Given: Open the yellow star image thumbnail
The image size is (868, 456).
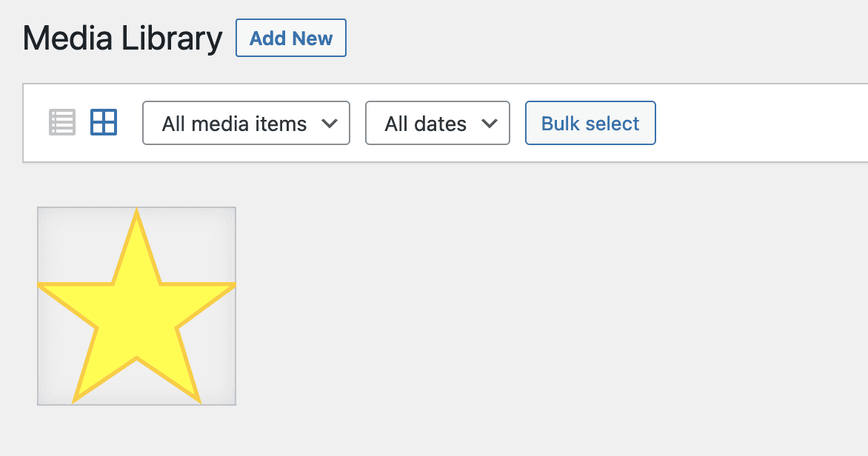Looking at the screenshot, I should point(137,306).
